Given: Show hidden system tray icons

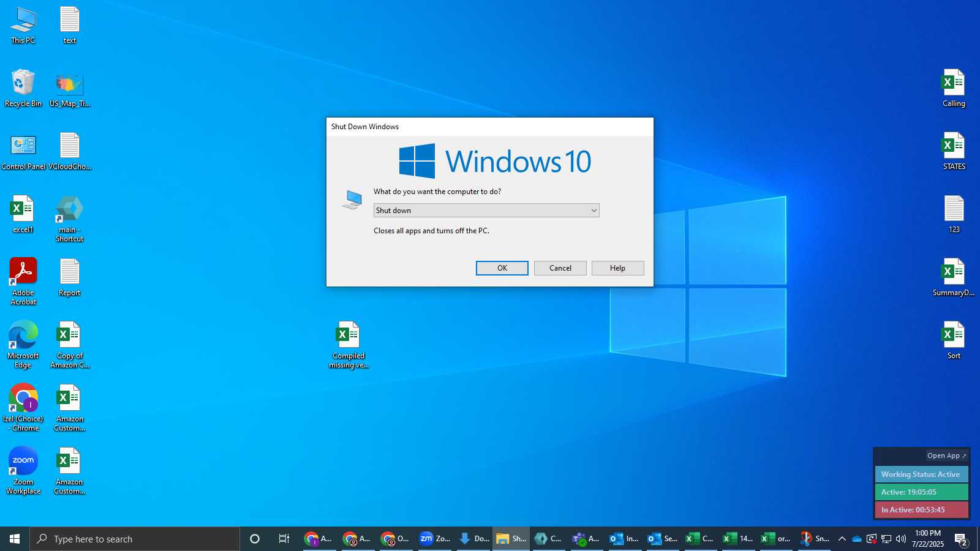Looking at the screenshot, I should click(842, 539).
